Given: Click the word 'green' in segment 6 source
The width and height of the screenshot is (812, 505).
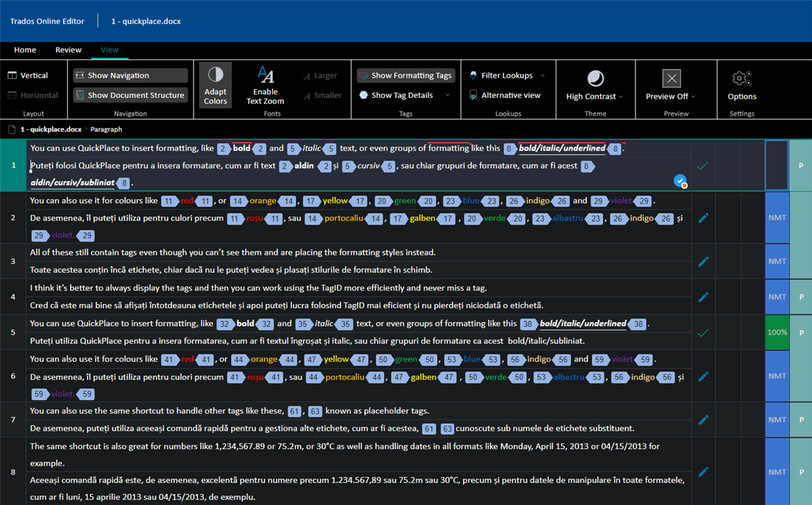Looking at the screenshot, I should (406, 359).
